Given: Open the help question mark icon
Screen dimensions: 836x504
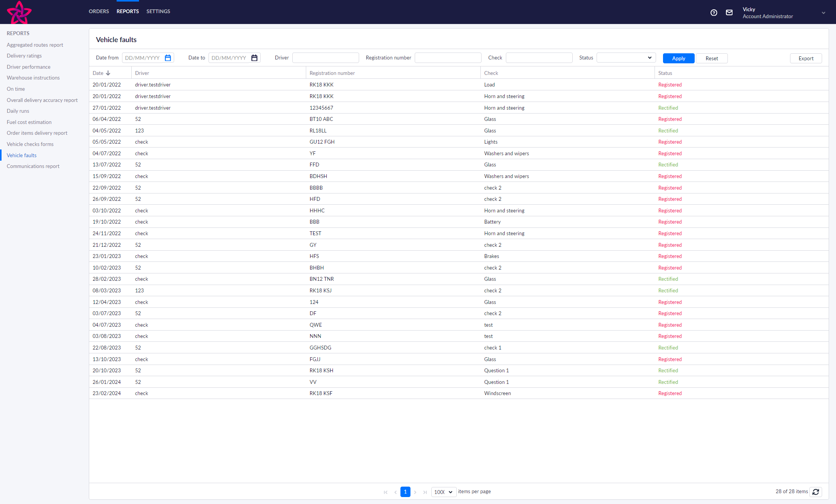Looking at the screenshot, I should (714, 13).
